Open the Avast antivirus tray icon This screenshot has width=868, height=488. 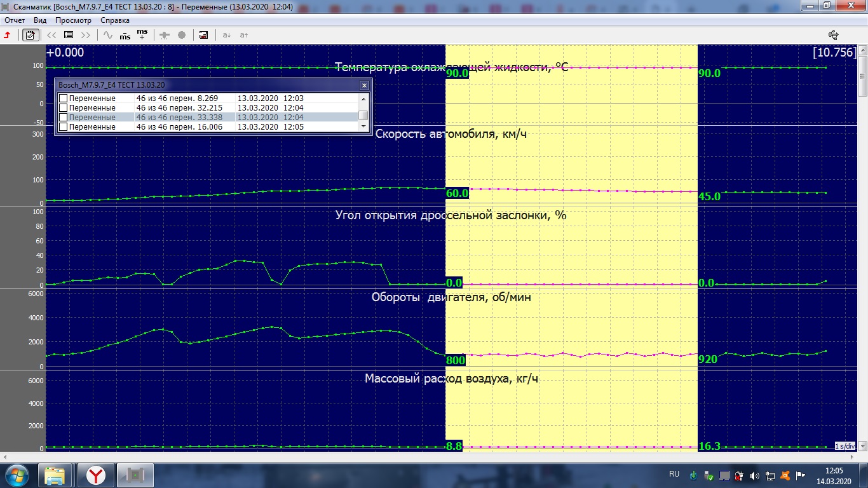[786, 475]
